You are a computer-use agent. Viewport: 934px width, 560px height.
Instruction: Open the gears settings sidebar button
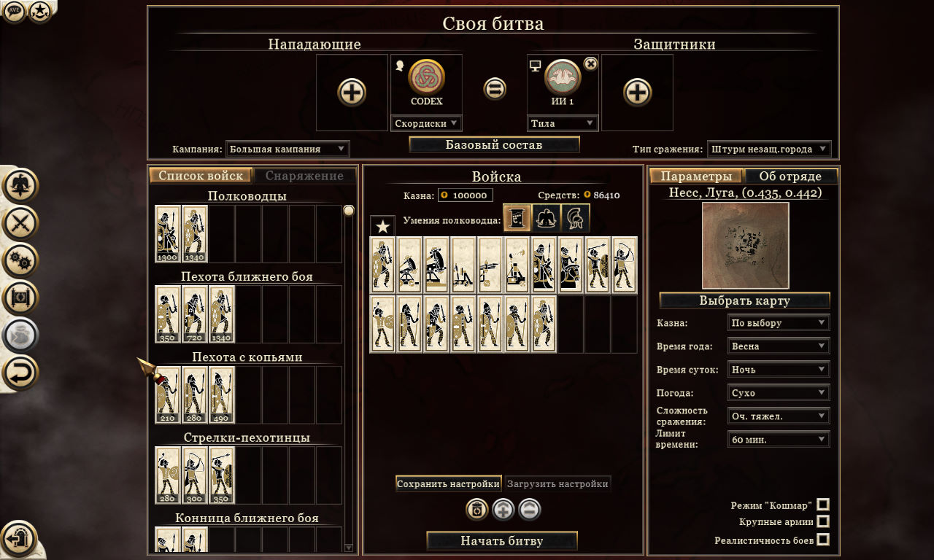pyautogui.click(x=20, y=260)
